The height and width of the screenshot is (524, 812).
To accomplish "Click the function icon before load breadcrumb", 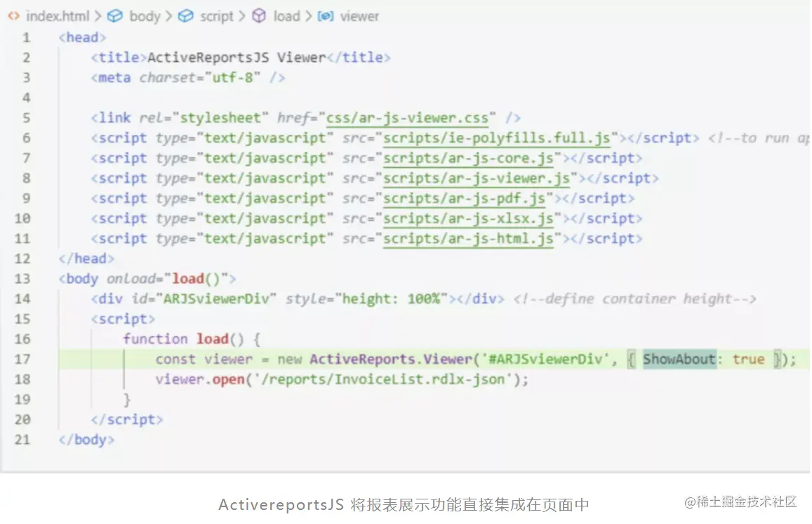I will click(x=259, y=17).
